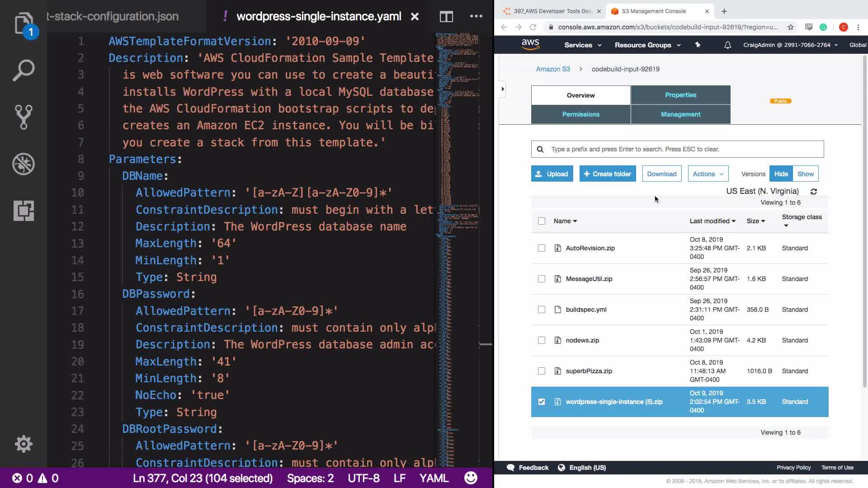
Task: Click the Upload button
Action: (x=552, y=174)
